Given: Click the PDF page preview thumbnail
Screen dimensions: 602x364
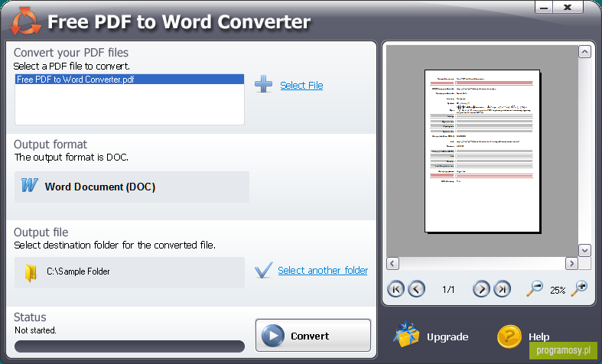Looking at the screenshot, I should coord(482,151).
